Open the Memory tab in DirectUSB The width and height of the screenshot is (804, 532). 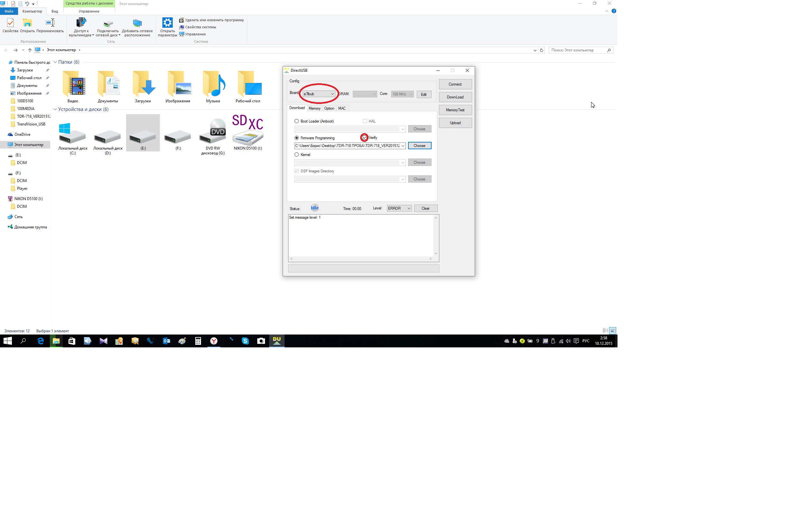(x=315, y=108)
